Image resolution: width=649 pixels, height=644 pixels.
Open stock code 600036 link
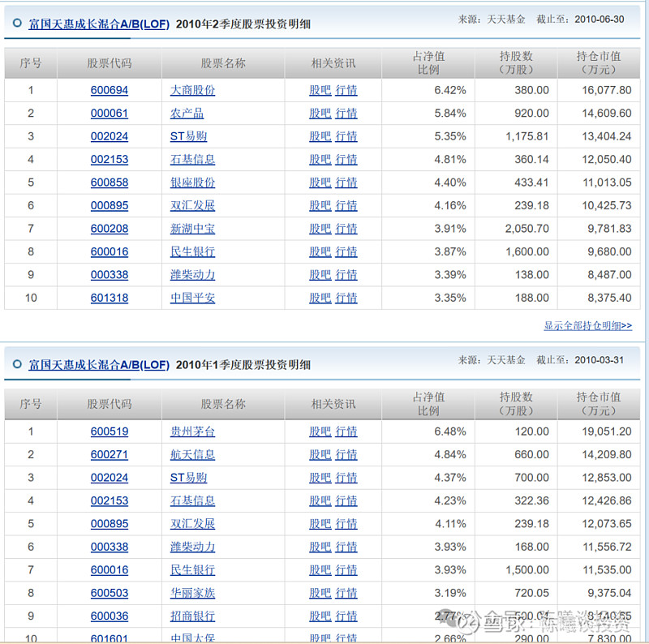tap(110, 616)
